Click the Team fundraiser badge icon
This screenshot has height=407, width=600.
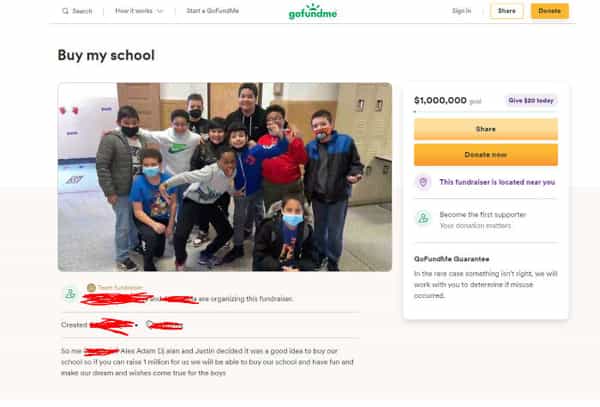[91, 287]
